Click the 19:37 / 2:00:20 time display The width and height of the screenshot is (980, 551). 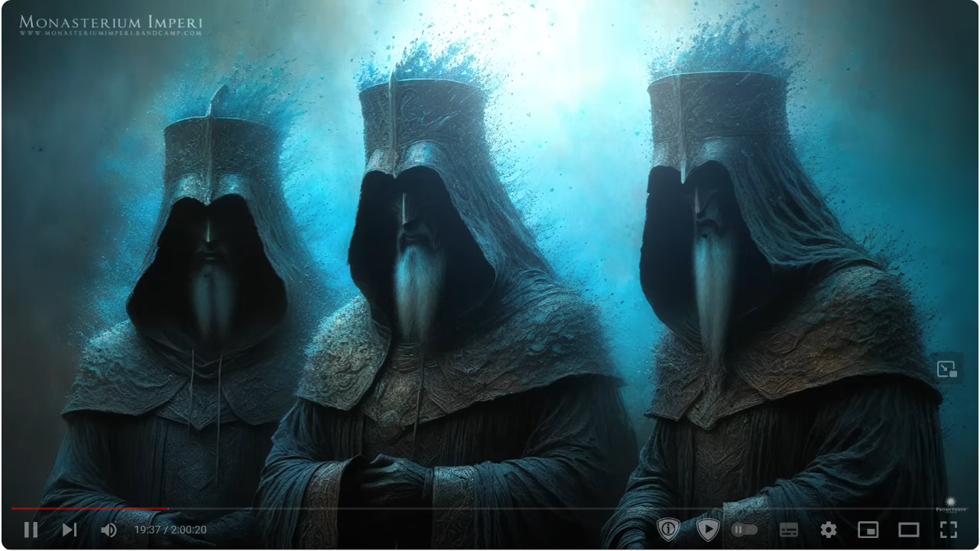[170, 530]
